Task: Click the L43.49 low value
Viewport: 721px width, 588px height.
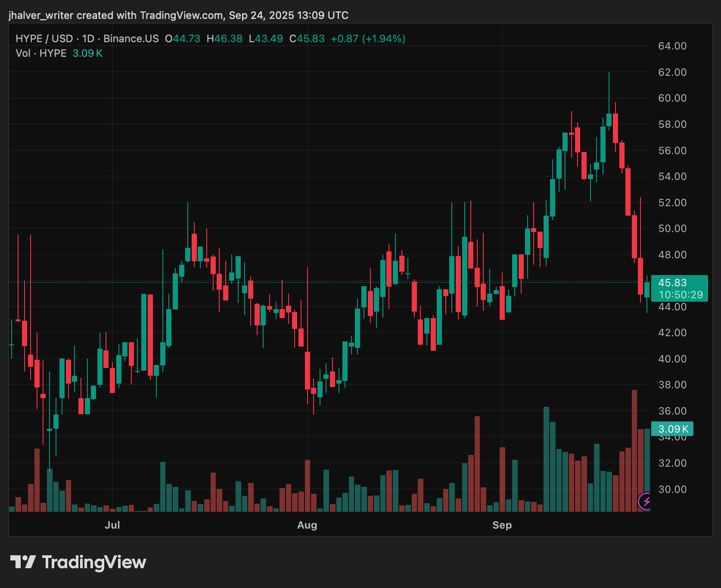Action: [265, 38]
